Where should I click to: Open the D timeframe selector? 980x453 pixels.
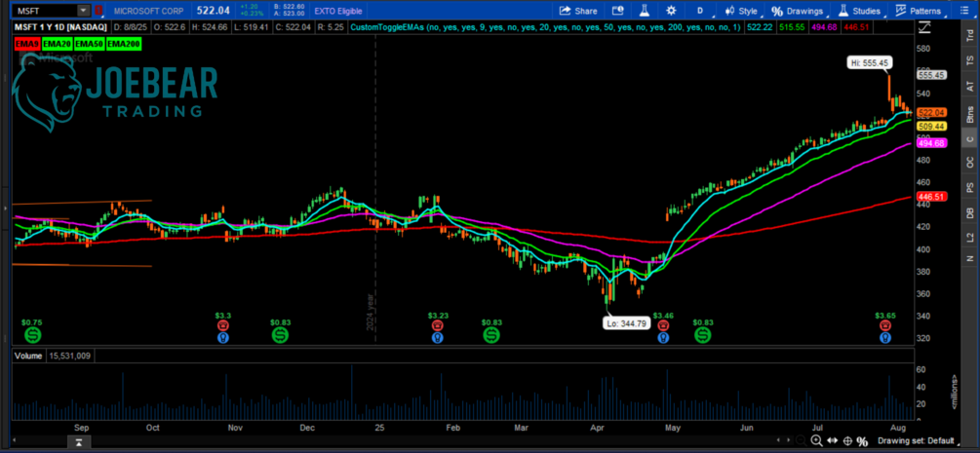tap(700, 11)
